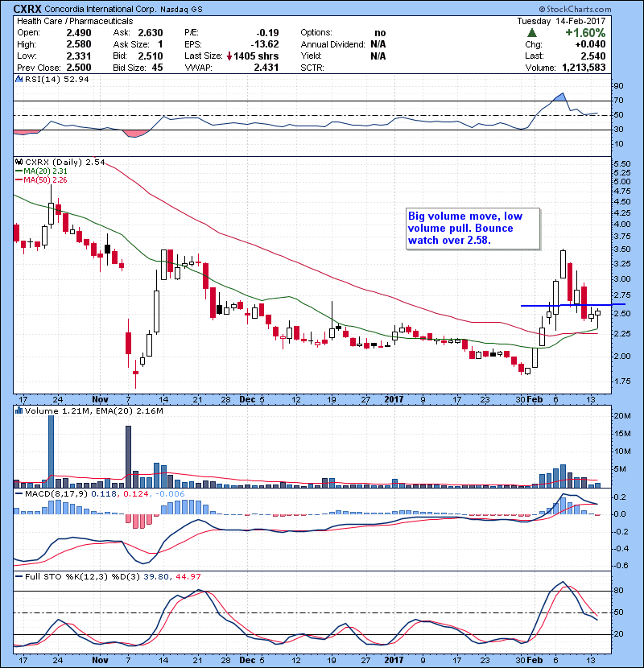Click the P/E value -0.19
The height and width of the screenshot is (668, 644).
[267, 33]
